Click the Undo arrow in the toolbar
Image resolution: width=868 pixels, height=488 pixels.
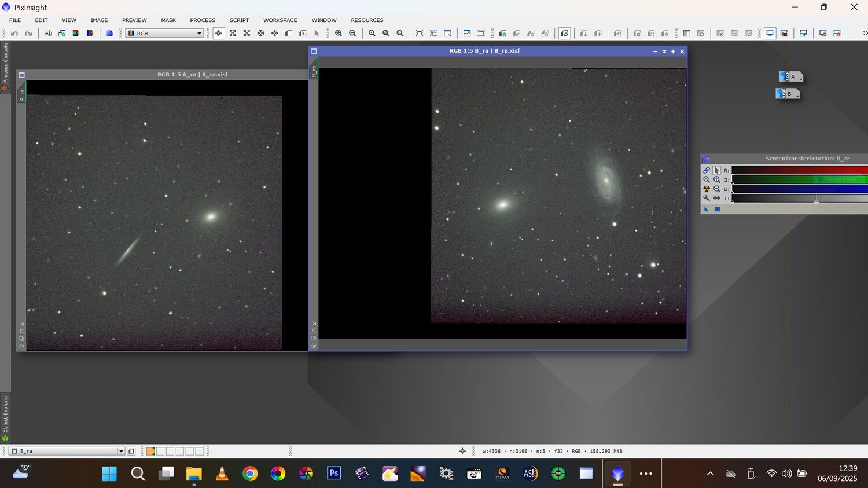[14, 34]
